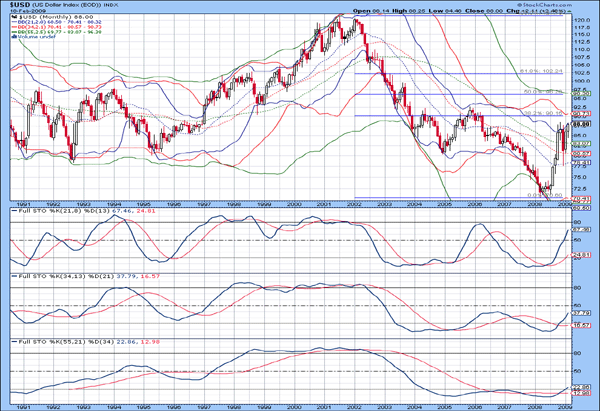Click the 2008 low candlestick at chart bottom
The width and height of the screenshot is (600, 411).
pos(546,190)
